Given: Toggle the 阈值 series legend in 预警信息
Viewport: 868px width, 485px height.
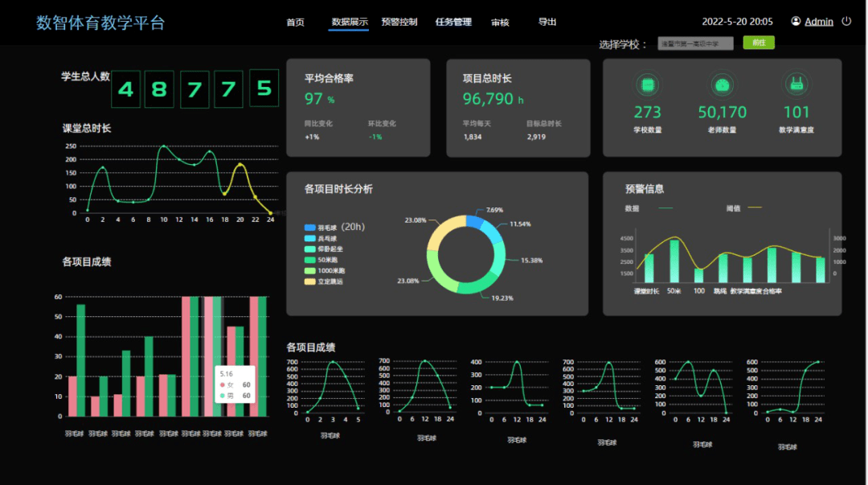Looking at the screenshot, I should (x=744, y=208).
